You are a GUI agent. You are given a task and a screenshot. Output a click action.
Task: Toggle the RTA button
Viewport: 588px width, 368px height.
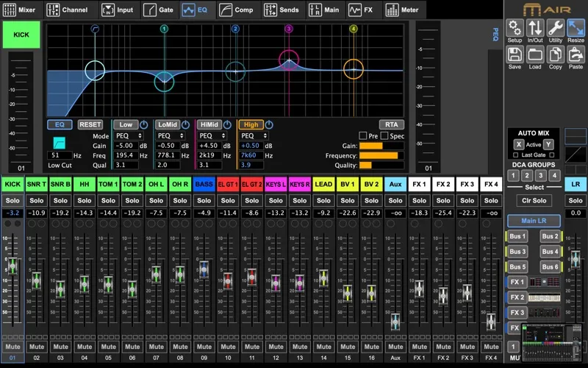[x=392, y=124]
